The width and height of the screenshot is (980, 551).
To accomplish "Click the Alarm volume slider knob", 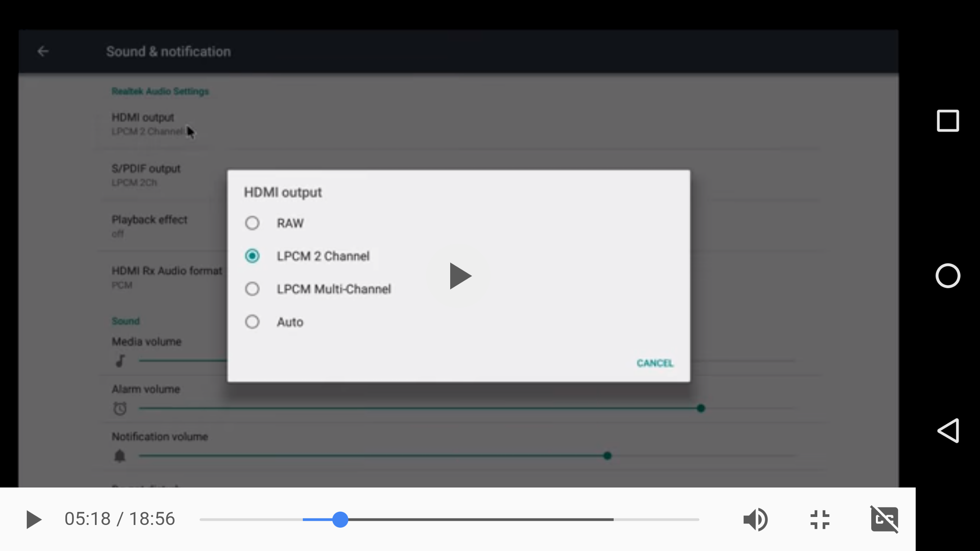I will [701, 408].
